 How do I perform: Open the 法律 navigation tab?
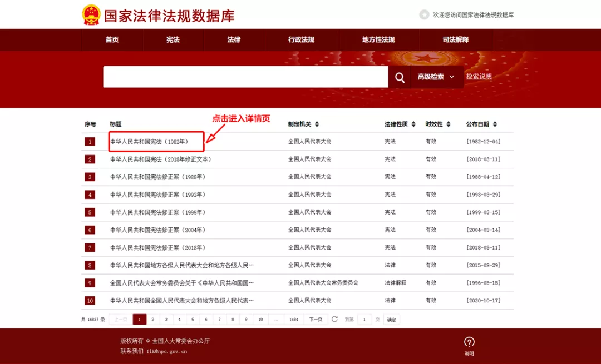234,40
